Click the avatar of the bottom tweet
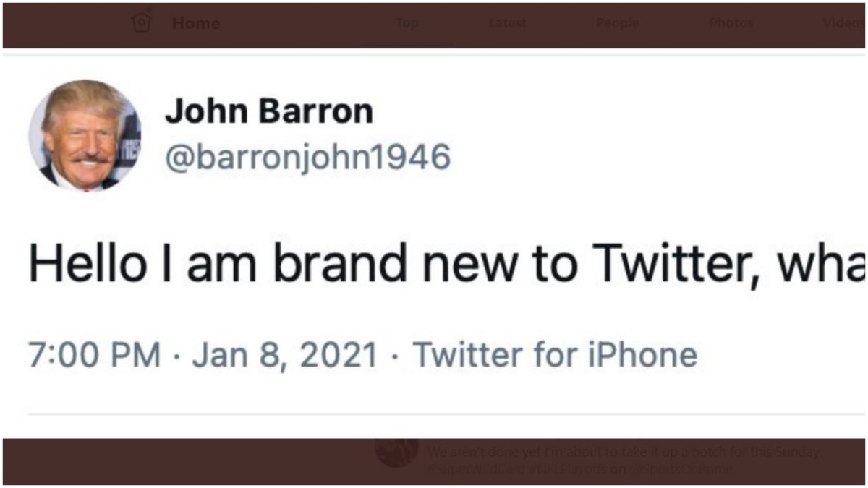868x488 pixels. (x=396, y=453)
